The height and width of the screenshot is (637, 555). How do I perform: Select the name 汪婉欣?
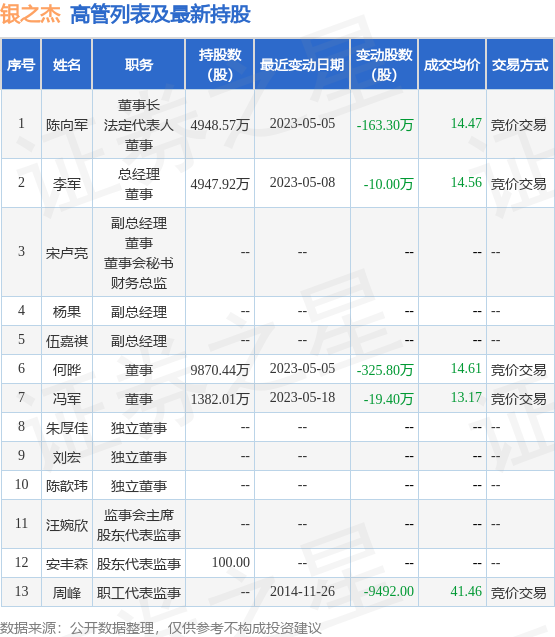67,525
